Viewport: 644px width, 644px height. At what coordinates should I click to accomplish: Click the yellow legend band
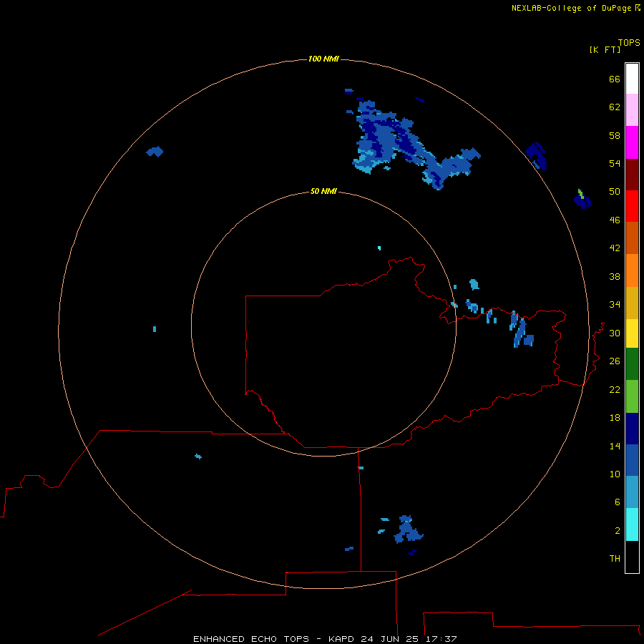(x=632, y=333)
